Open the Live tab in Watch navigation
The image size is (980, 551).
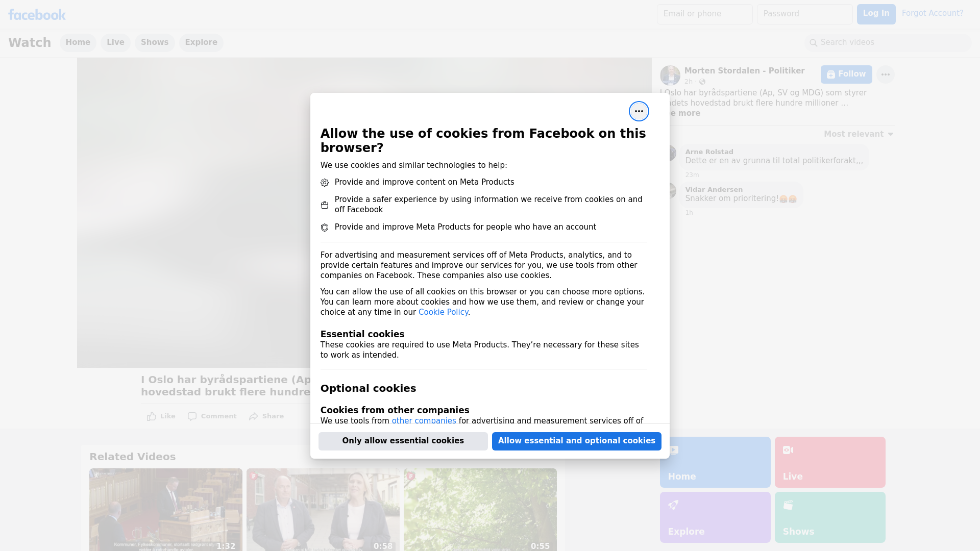point(115,42)
